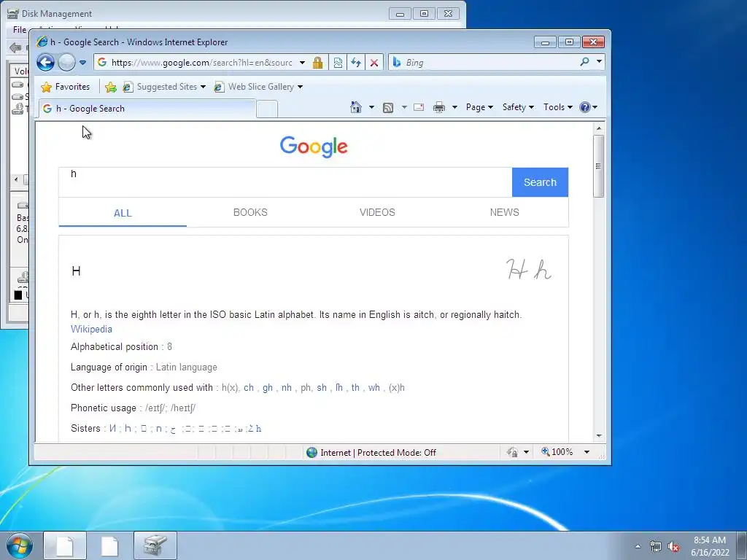Click the disabled forward navigation button
The height and width of the screenshot is (560, 747).
tap(66, 63)
